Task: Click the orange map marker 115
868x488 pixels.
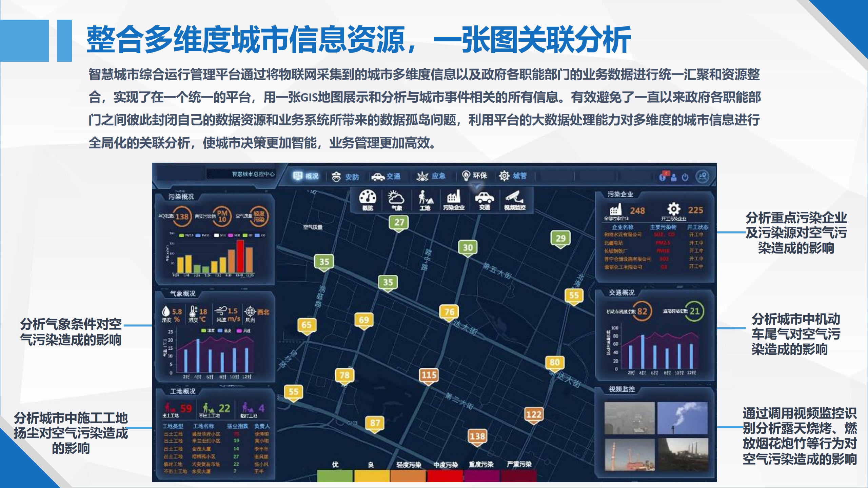Action: coord(429,376)
